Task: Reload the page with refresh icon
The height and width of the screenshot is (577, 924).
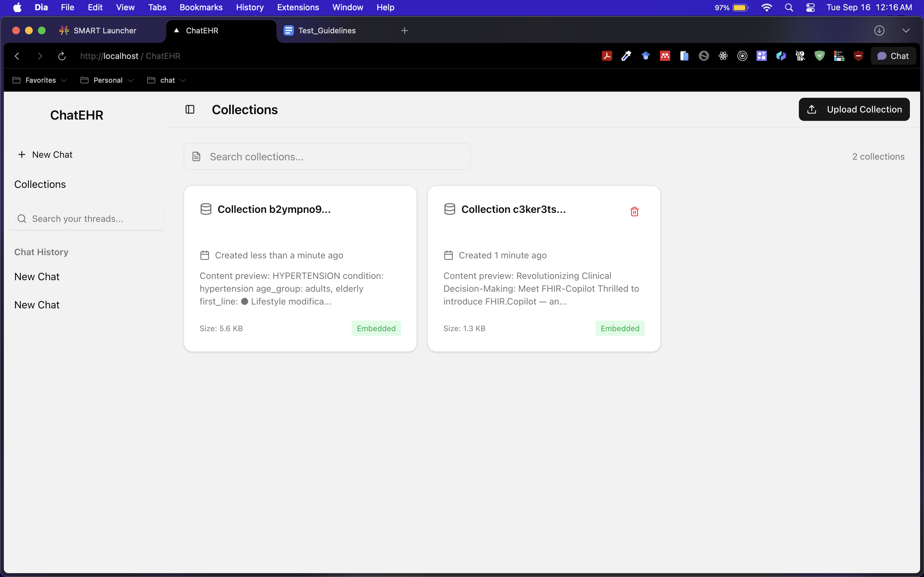Action: click(62, 56)
